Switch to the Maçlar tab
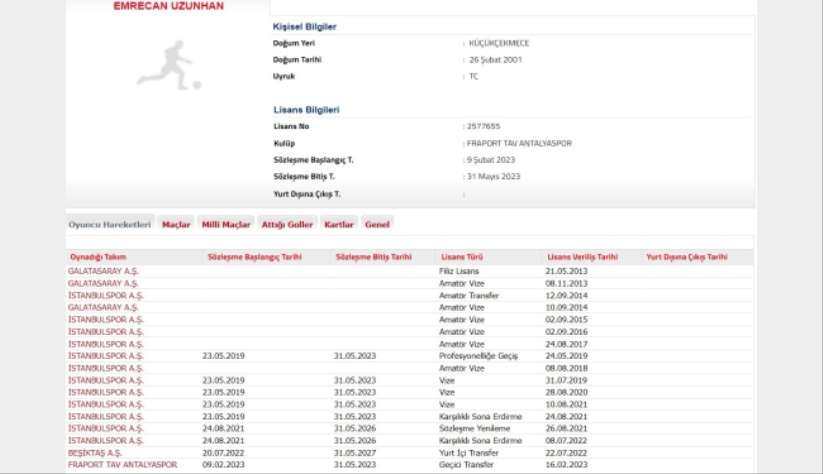This screenshot has height=474, width=823. point(176,224)
